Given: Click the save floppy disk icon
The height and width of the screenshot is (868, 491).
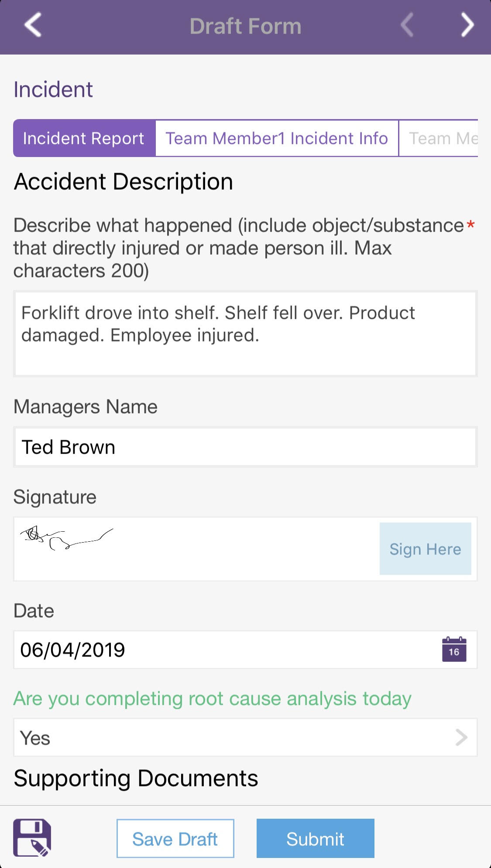Looking at the screenshot, I should coord(32,838).
